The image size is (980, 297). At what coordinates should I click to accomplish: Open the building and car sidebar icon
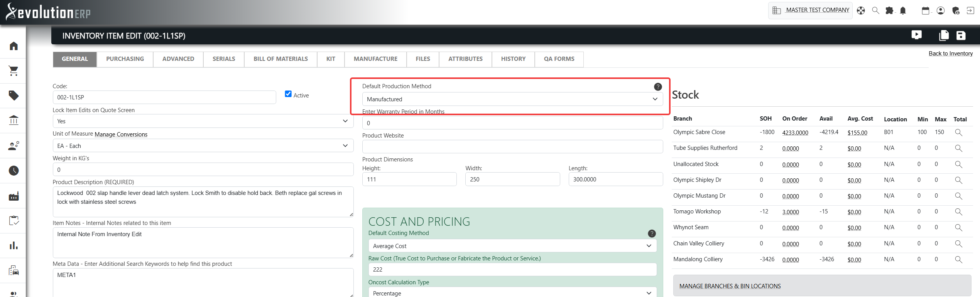(x=14, y=270)
